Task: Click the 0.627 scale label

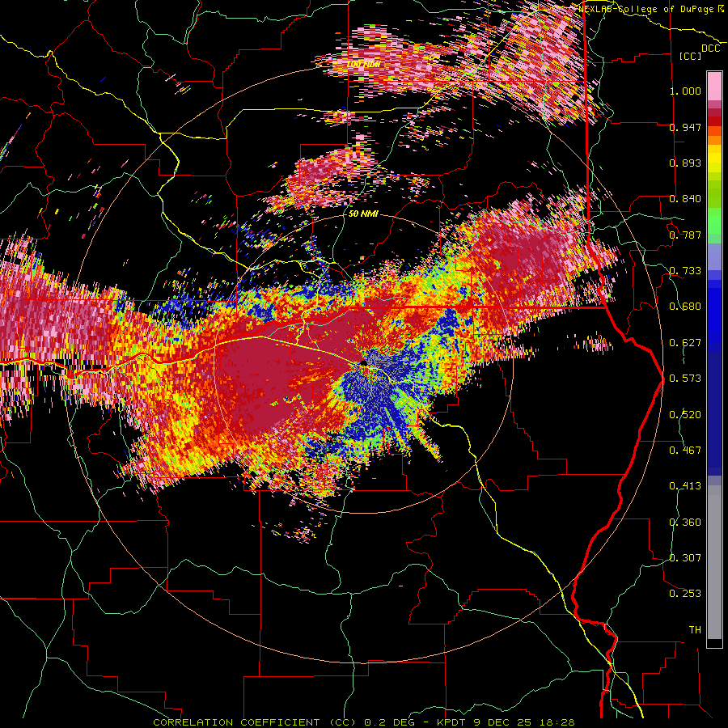Action: click(685, 343)
